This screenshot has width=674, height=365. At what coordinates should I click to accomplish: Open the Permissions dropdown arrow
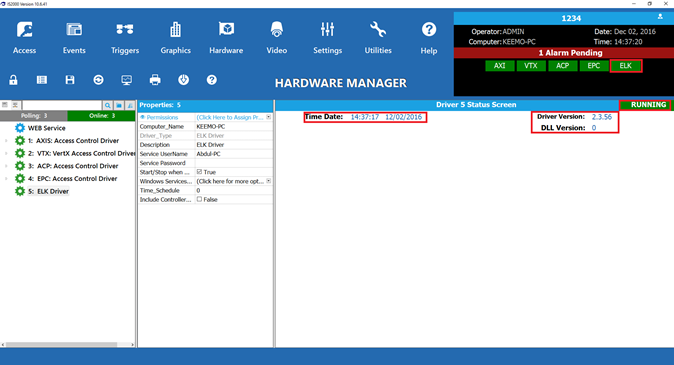(269, 117)
